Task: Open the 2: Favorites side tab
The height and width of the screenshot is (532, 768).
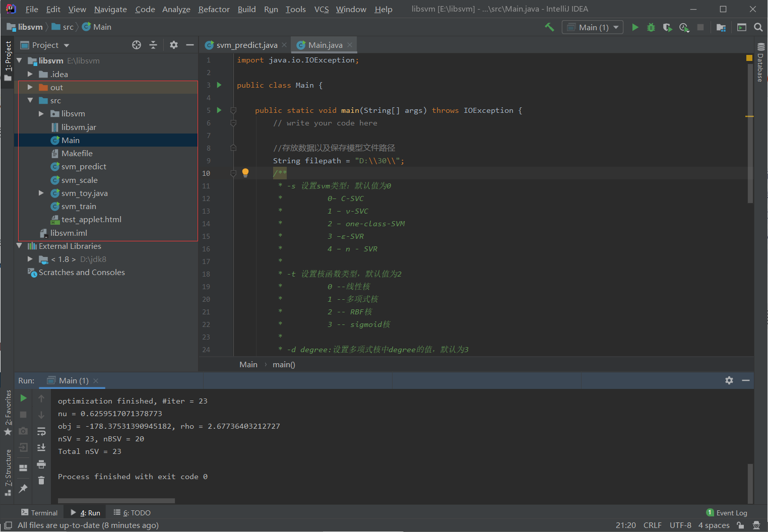Action: (8, 413)
